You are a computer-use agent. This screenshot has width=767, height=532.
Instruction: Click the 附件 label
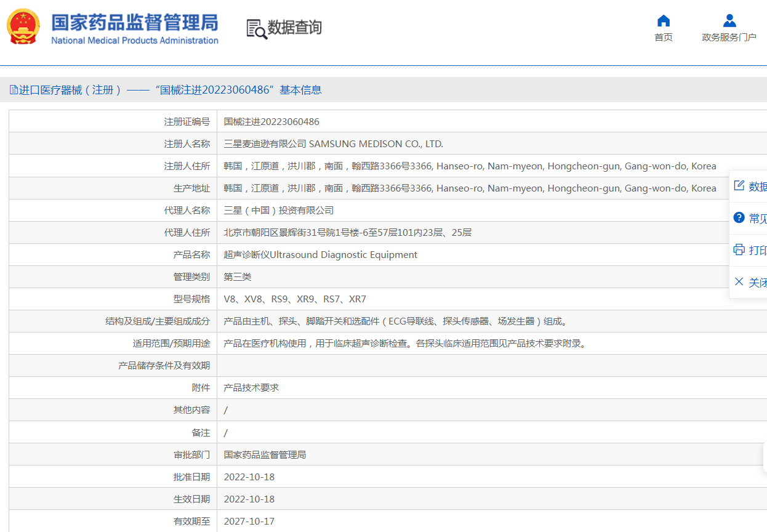pyautogui.click(x=201, y=388)
